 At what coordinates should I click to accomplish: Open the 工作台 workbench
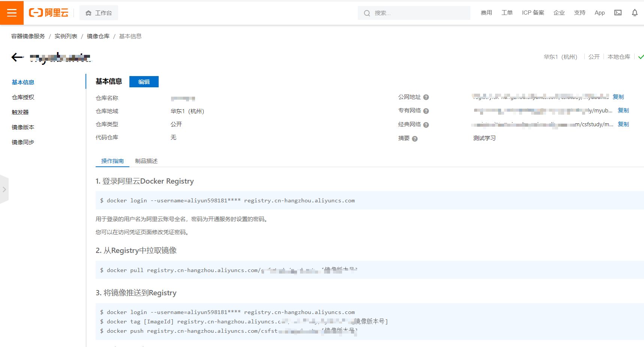[99, 13]
